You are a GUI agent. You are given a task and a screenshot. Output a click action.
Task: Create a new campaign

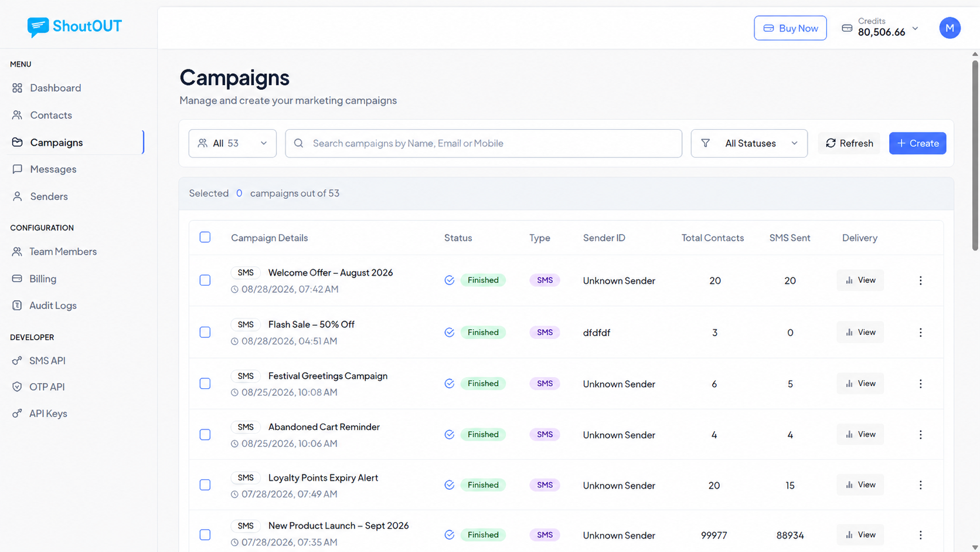point(917,143)
